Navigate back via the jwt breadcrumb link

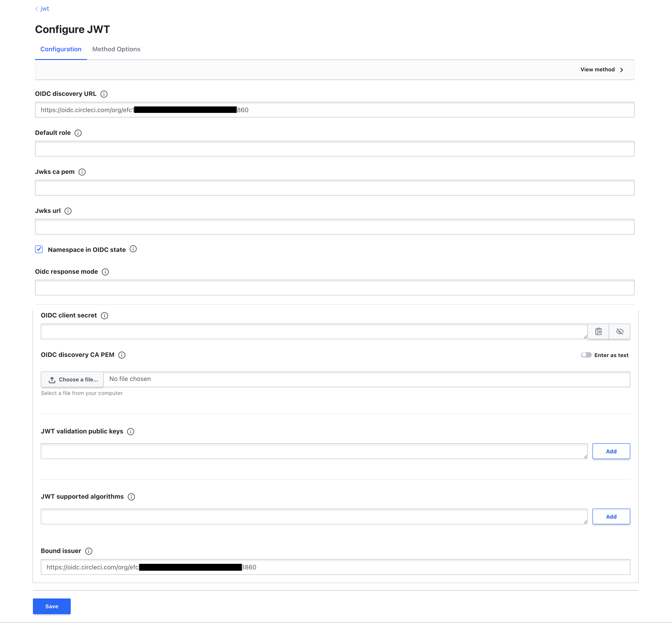(x=45, y=8)
